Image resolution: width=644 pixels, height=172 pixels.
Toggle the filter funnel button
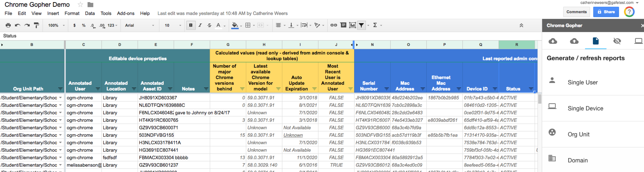coord(361,25)
